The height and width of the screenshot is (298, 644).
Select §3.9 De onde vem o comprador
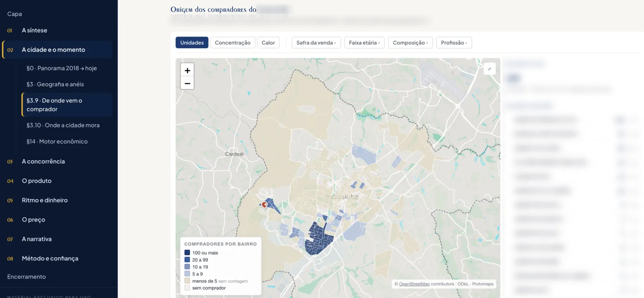point(67,105)
